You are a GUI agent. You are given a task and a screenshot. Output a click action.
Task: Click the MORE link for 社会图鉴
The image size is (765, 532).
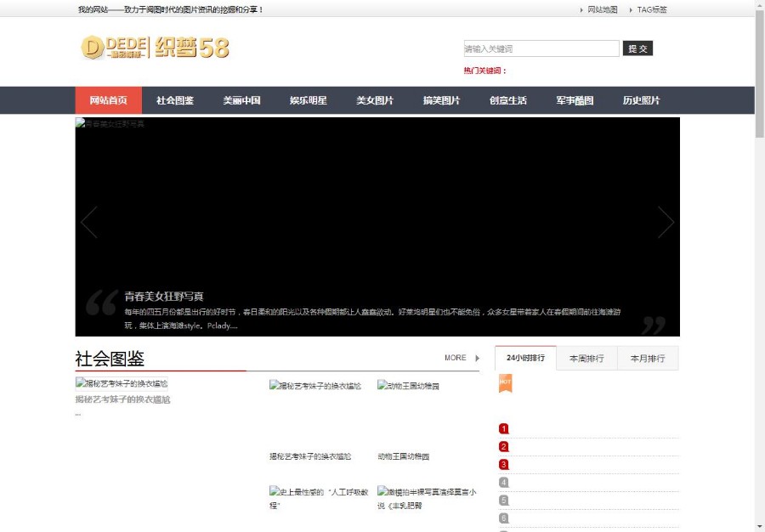click(x=456, y=358)
